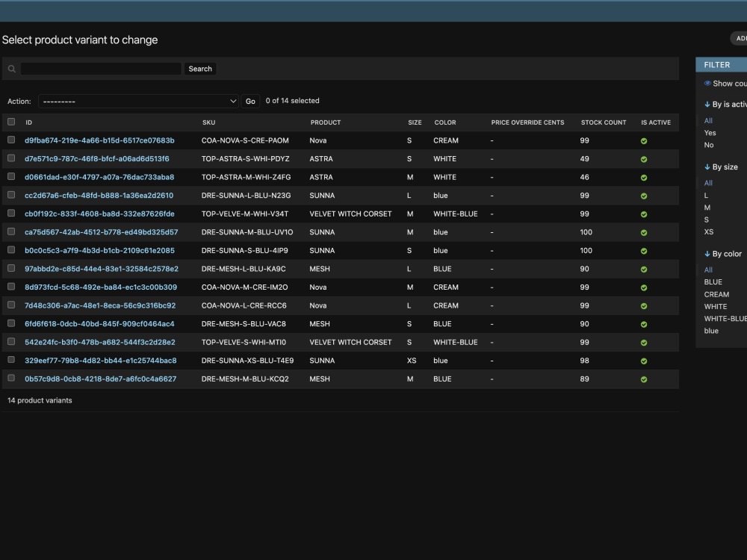The width and height of the screenshot is (747, 560).
Task: Sort by the SIZE column header
Action: 415,122
